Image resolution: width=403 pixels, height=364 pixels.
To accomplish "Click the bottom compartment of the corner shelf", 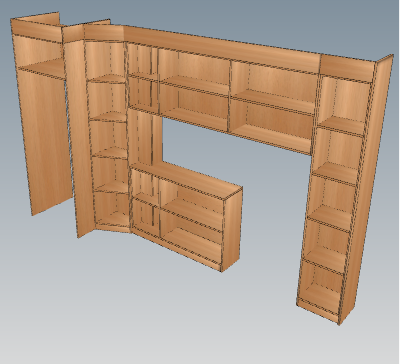I will [113, 209].
